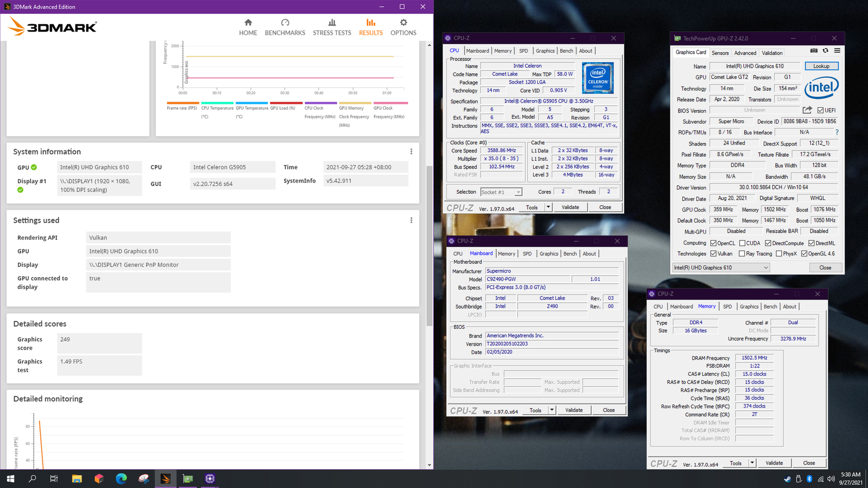Click CPU Temperature teal legend swatch
Screen dimensions: 868x488
click(217, 103)
